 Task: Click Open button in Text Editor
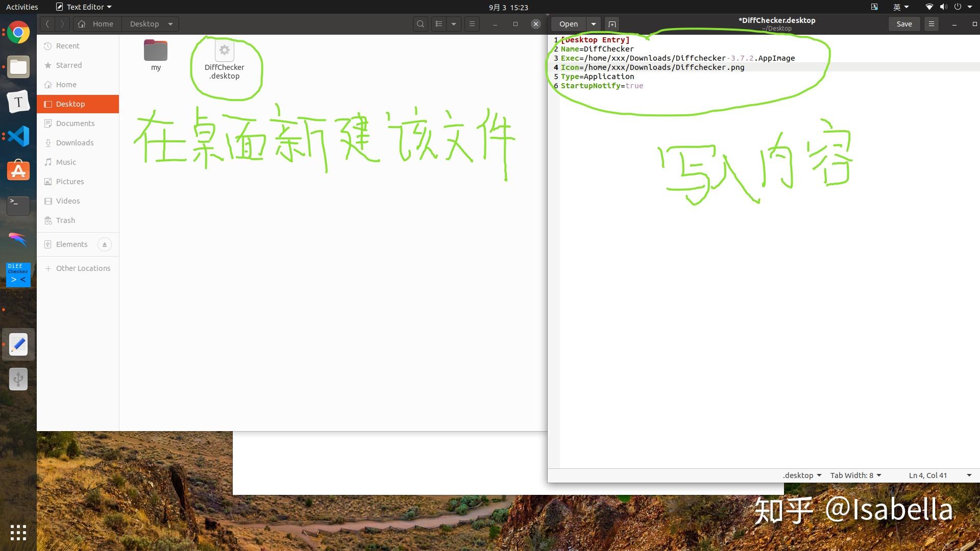568,24
